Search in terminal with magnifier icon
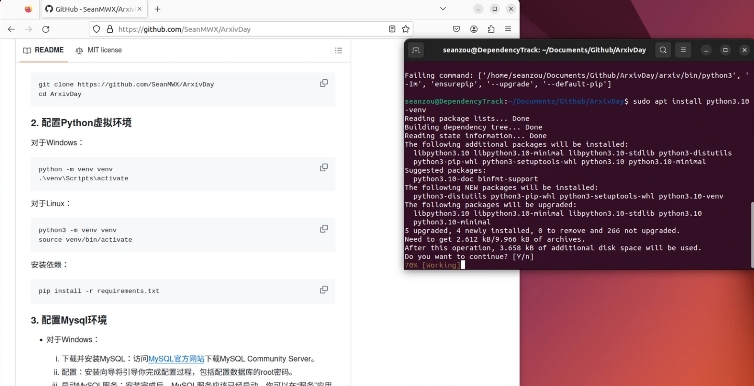This screenshot has height=386, width=754. [x=663, y=50]
